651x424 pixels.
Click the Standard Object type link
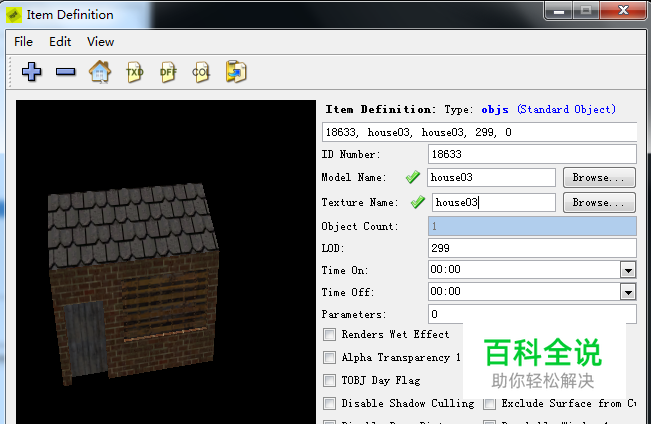pyautogui.click(x=566, y=109)
